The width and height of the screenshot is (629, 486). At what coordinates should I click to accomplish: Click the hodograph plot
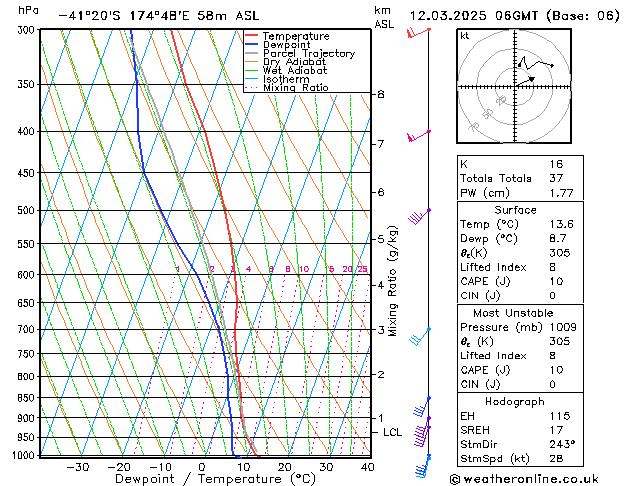point(514,86)
